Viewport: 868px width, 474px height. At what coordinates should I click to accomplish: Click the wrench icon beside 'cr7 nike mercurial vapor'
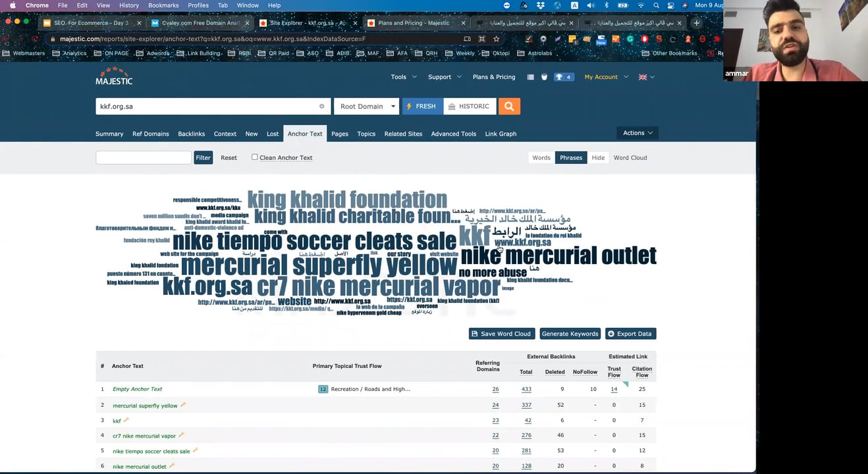(181, 435)
